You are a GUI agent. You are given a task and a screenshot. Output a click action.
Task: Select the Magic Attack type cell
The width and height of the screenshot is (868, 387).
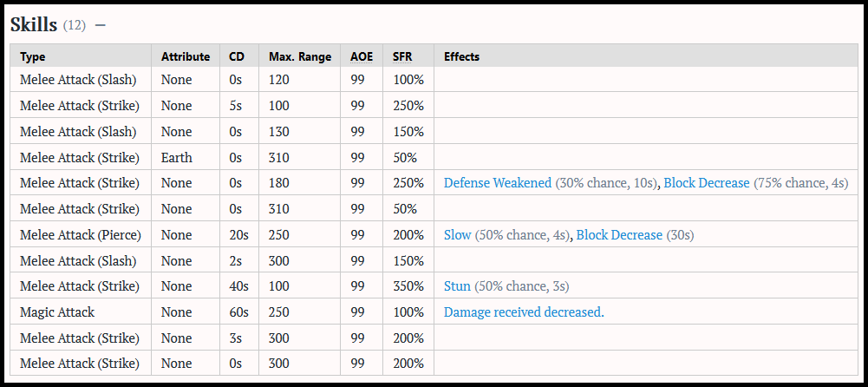pyautogui.click(x=81, y=312)
